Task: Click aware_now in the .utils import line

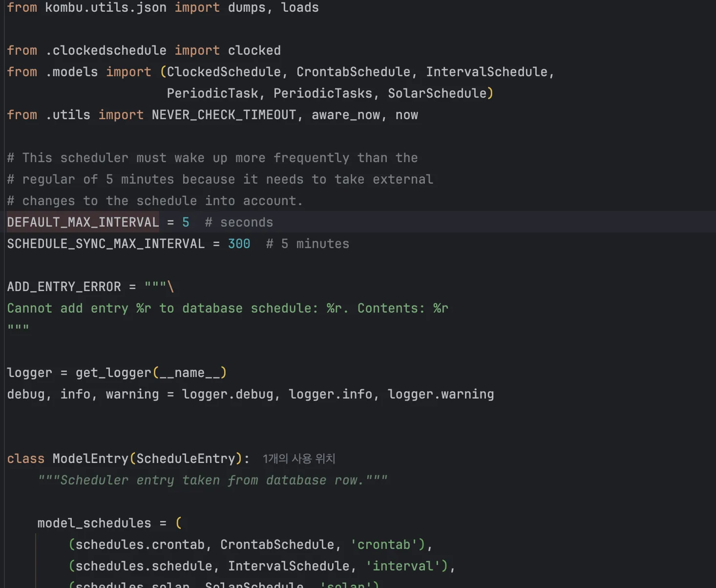Action: coord(345,114)
